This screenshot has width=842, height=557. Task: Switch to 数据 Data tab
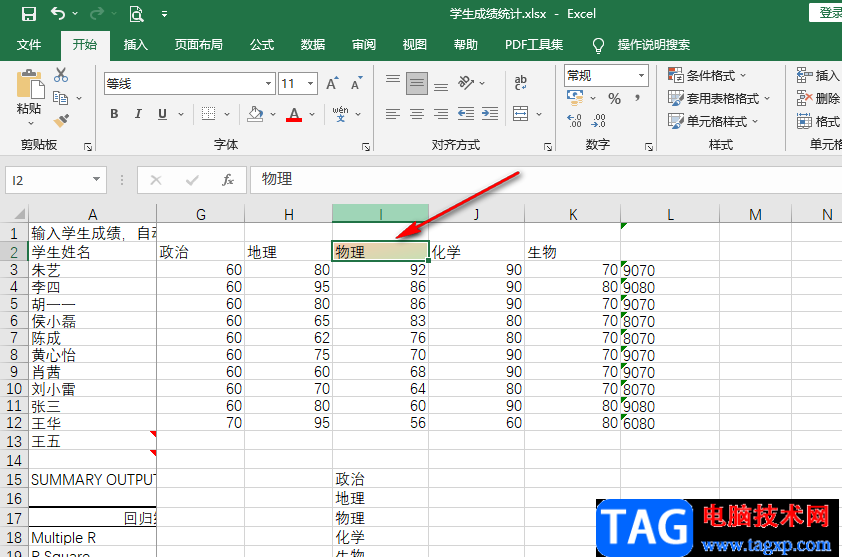[313, 45]
